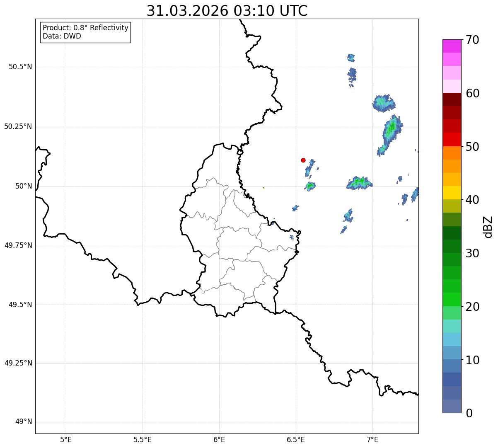This screenshot has width=498, height=448.
Task: Click the red station marker dot
Action: [303, 160]
